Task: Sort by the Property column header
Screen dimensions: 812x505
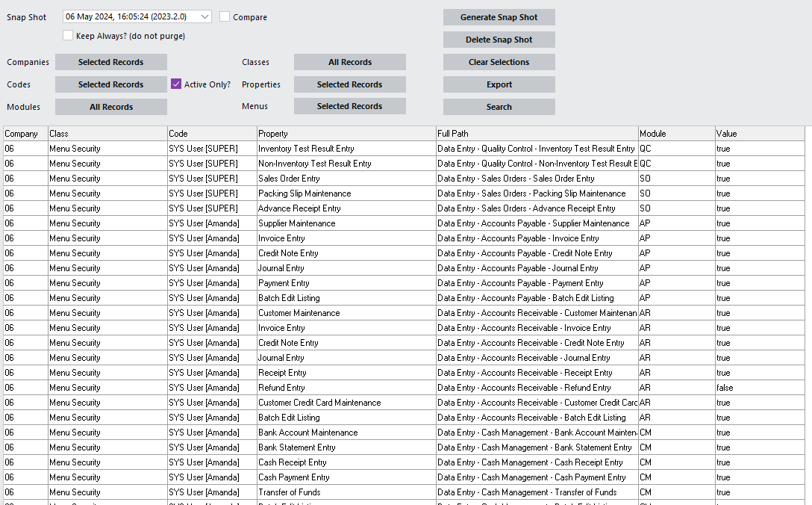Action: coord(346,133)
